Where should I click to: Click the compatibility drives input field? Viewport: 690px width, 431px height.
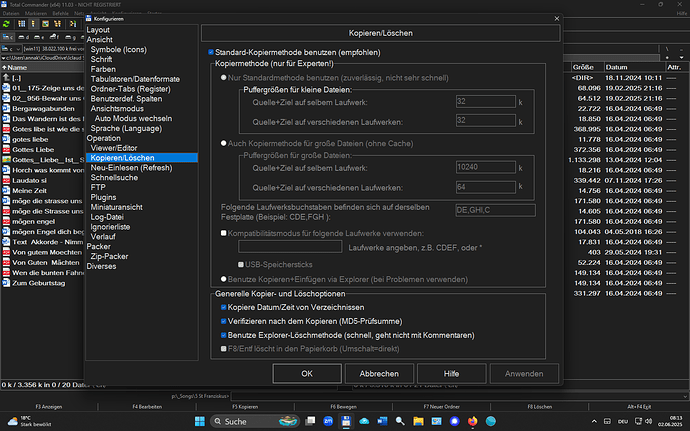(x=290, y=247)
